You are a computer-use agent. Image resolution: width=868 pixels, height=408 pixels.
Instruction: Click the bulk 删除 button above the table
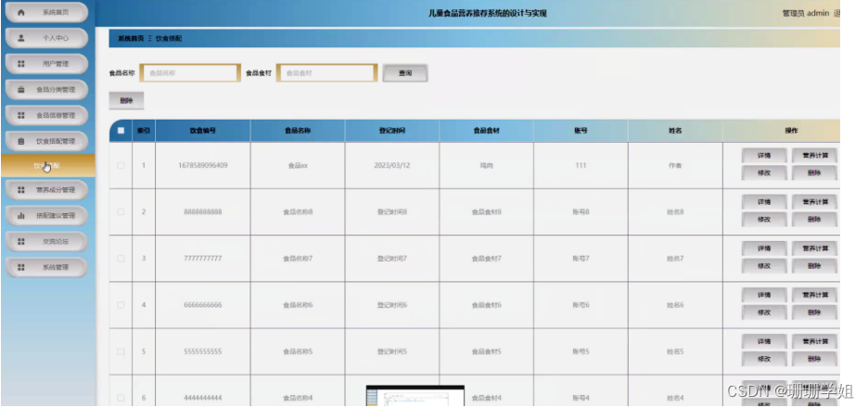click(126, 101)
